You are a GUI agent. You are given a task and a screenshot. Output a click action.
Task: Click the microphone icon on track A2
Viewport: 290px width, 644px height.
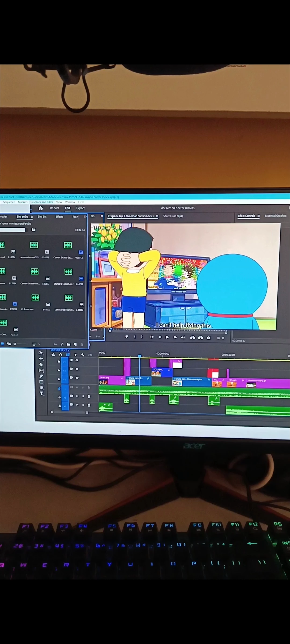coord(89,396)
